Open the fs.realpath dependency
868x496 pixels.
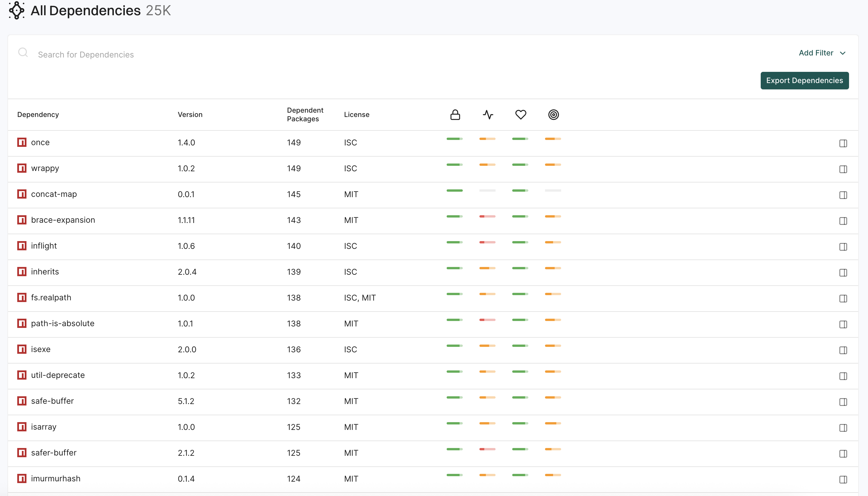(x=51, y=298)
